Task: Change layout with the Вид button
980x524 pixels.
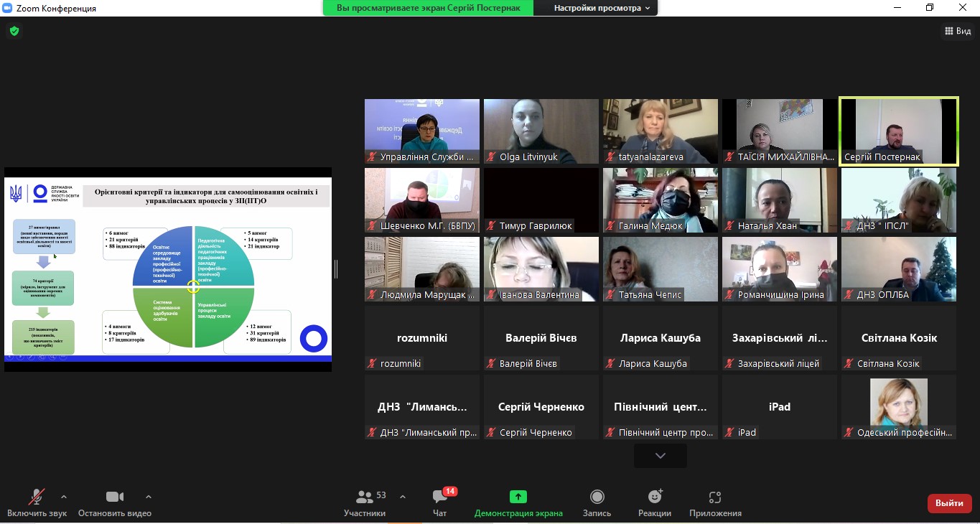Action: pos(957,31)
